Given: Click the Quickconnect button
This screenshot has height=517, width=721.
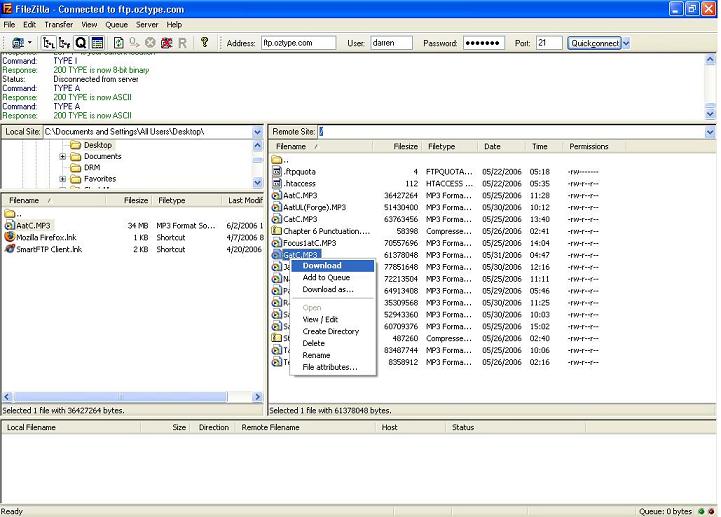Looking at the screenshot, I should 594,43.
